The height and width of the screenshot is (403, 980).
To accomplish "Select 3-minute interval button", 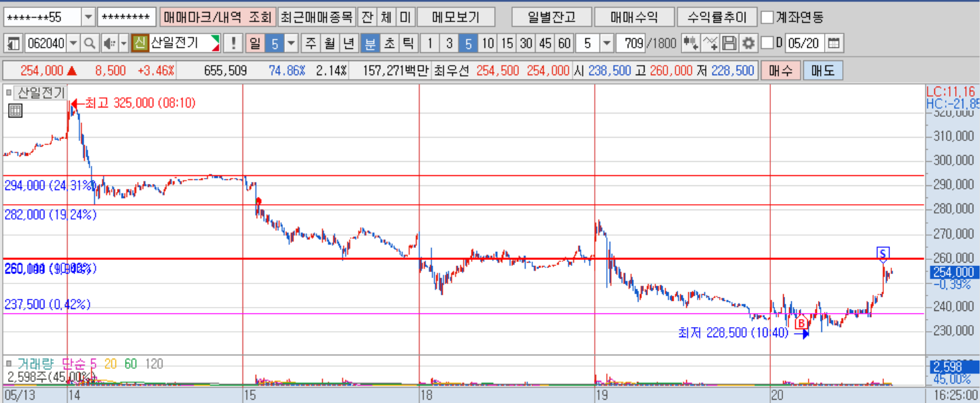I will click(x=449, y=44).
